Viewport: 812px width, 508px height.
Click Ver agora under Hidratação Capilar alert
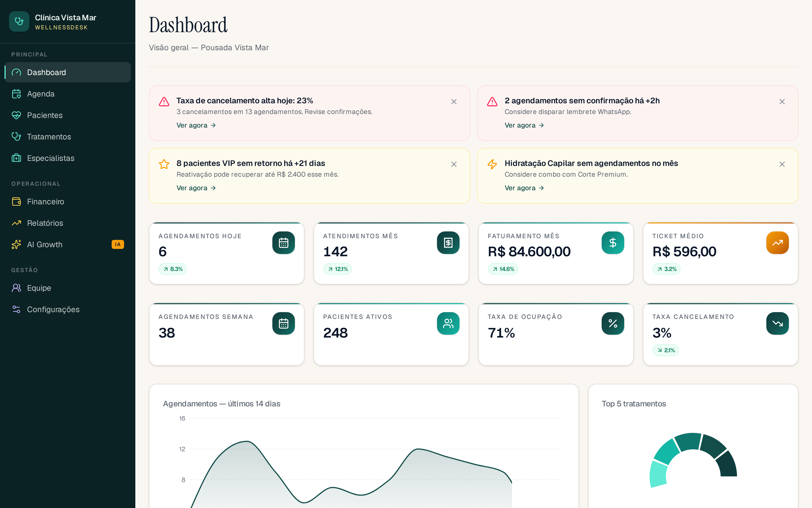pos(524,188)
